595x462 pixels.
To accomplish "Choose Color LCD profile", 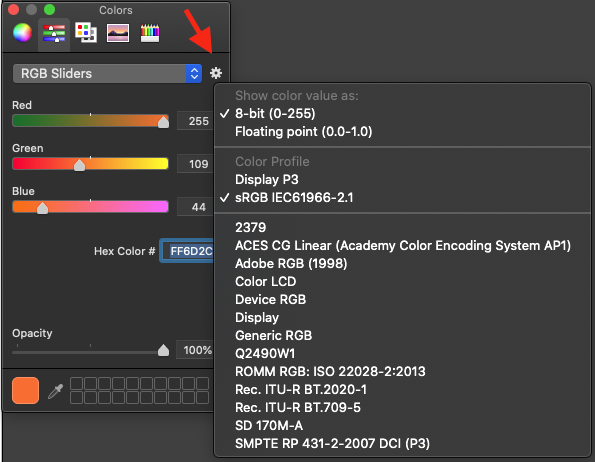I will (x=402, y=281).
